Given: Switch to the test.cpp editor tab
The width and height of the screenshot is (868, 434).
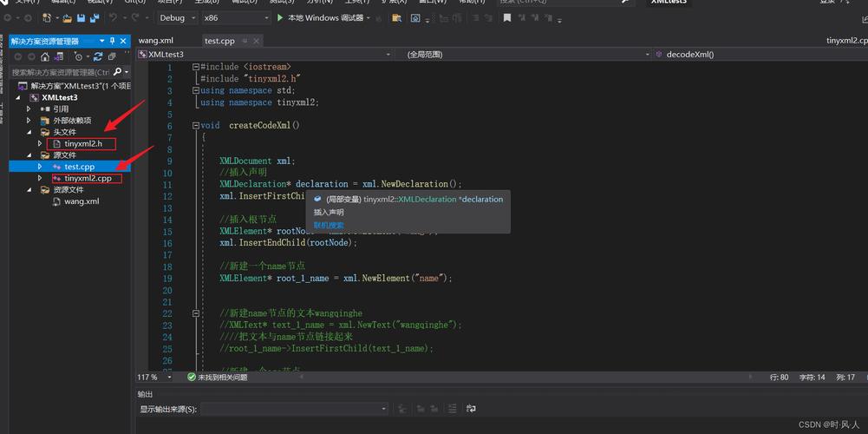Looking at the screenshot, I should tap(219, 41).
